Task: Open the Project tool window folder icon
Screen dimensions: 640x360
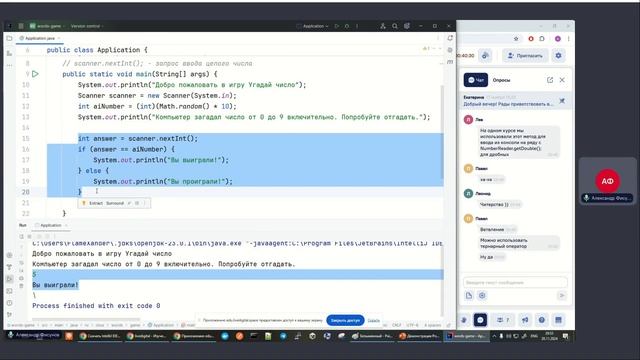Action: point(9,38)
